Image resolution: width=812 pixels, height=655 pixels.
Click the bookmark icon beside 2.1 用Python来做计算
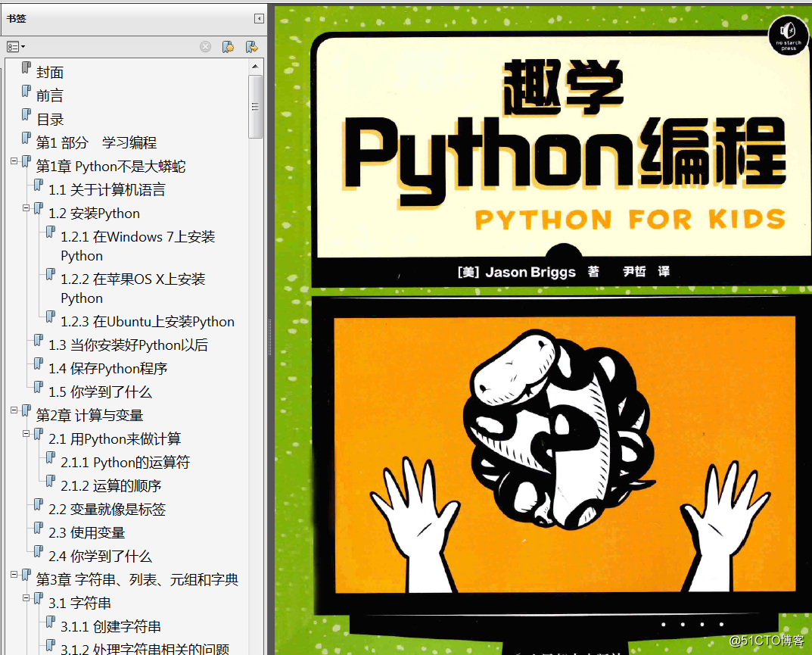(x=39, y=434)
